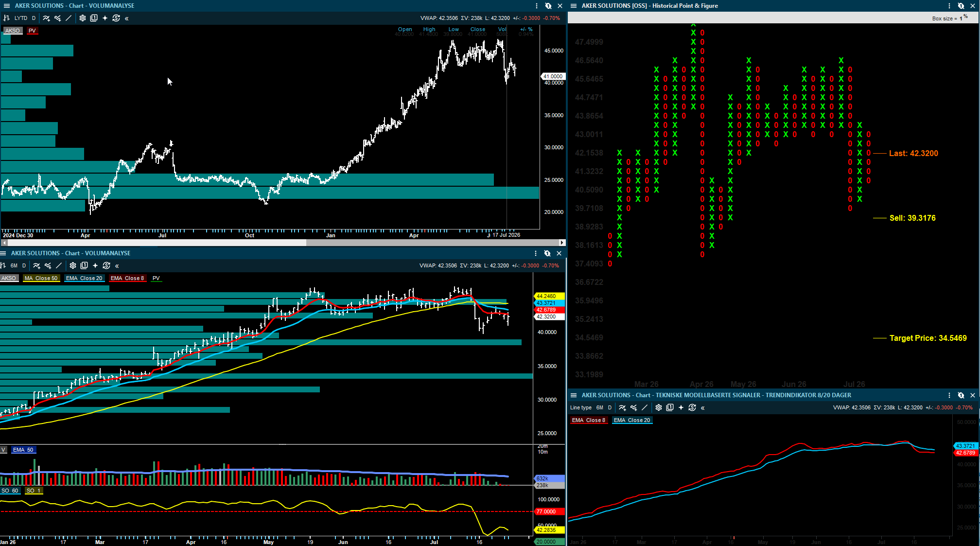Click chart template icon in lower-left chart
The width and height of the screenshot is (980, 546).
pos(84,265)
